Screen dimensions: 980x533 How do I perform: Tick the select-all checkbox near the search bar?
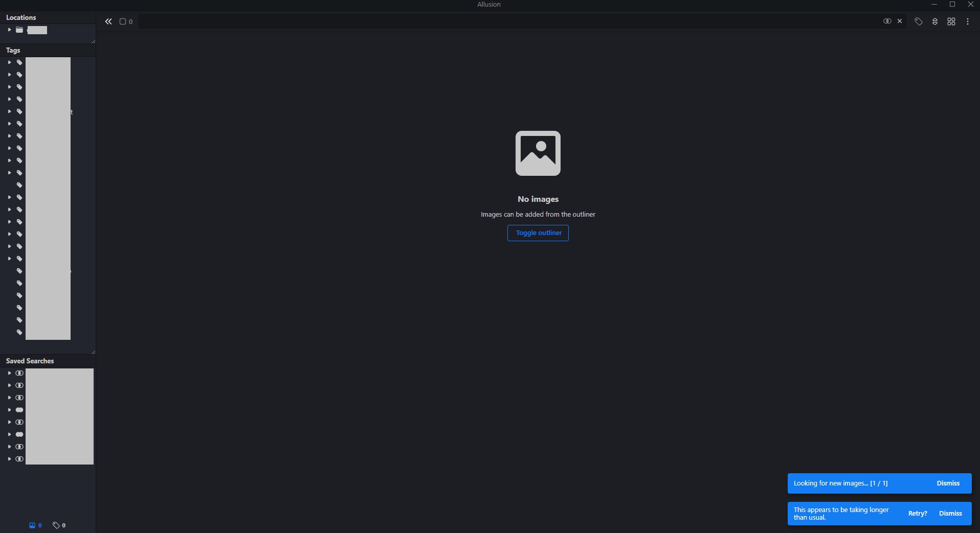tap(123, 21)
